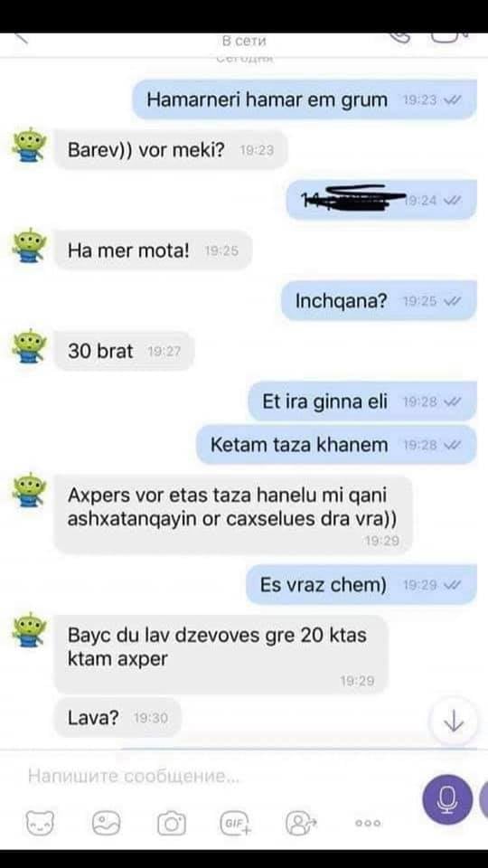This screenshot has width=488, height=868.
Task: Open more options three-dot icon
Action: (368, 823)
